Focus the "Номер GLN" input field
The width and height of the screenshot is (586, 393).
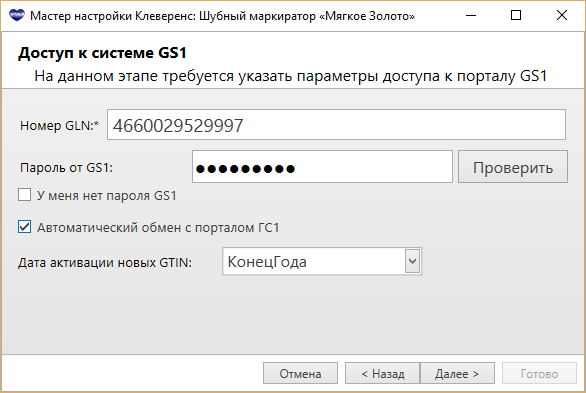click(336, 125)
